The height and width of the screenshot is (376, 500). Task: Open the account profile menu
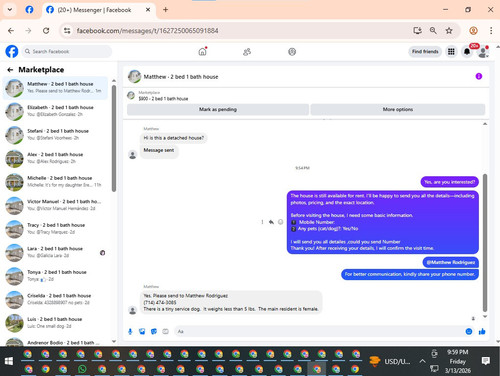click(483, 52)
